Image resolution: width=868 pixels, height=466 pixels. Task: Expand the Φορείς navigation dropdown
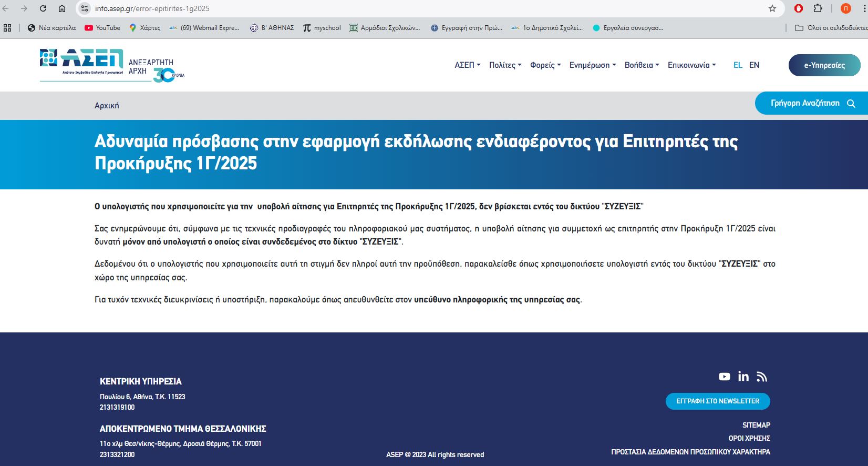545,65
